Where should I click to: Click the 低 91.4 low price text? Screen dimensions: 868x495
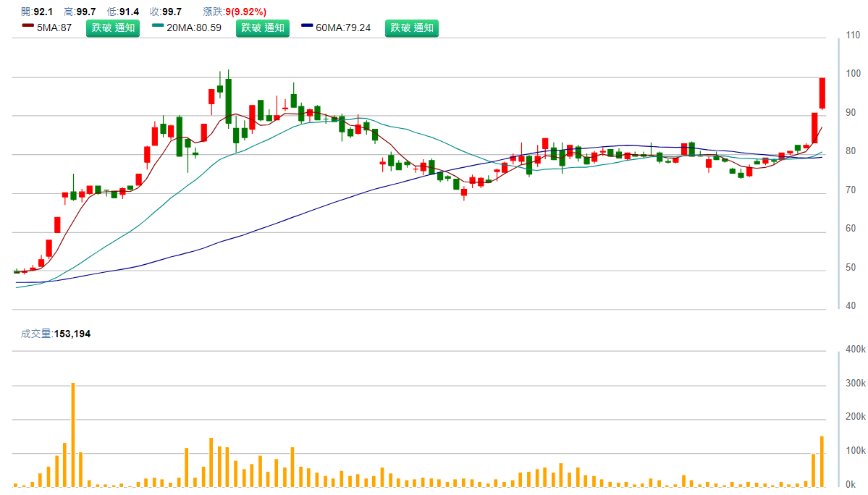(x=122, y=12)
